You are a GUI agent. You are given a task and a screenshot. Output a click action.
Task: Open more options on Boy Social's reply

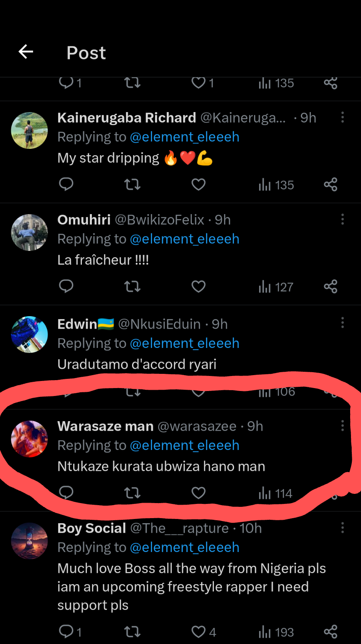(x=342, y=528)
